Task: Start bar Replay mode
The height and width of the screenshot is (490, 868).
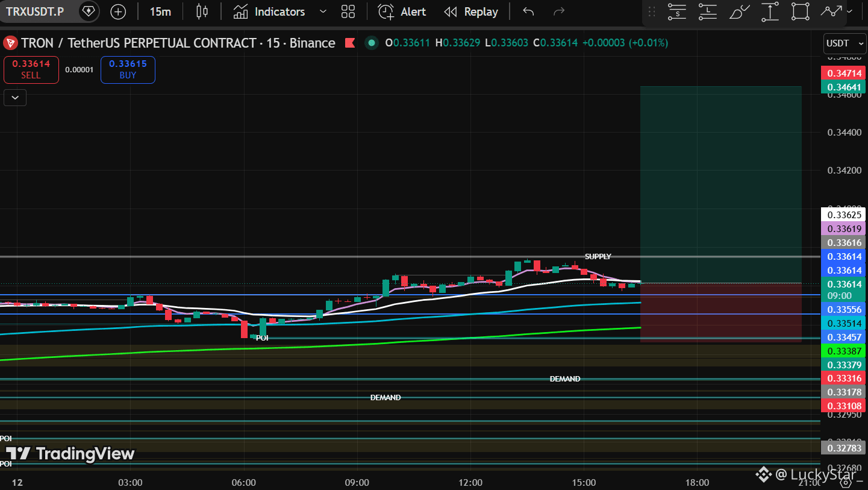Action: pyautogui.click(x=470, y=11)
